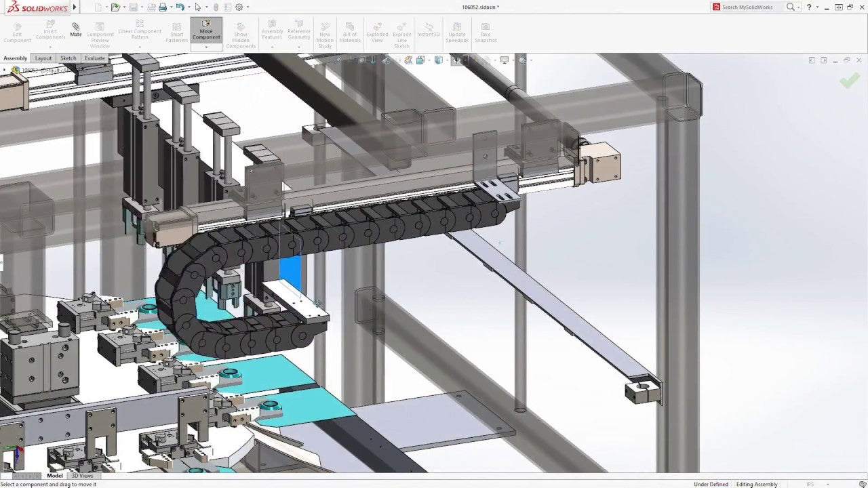This screenshot has height=488, width=868.
Task: Click the Save icon
Action: 133,7
